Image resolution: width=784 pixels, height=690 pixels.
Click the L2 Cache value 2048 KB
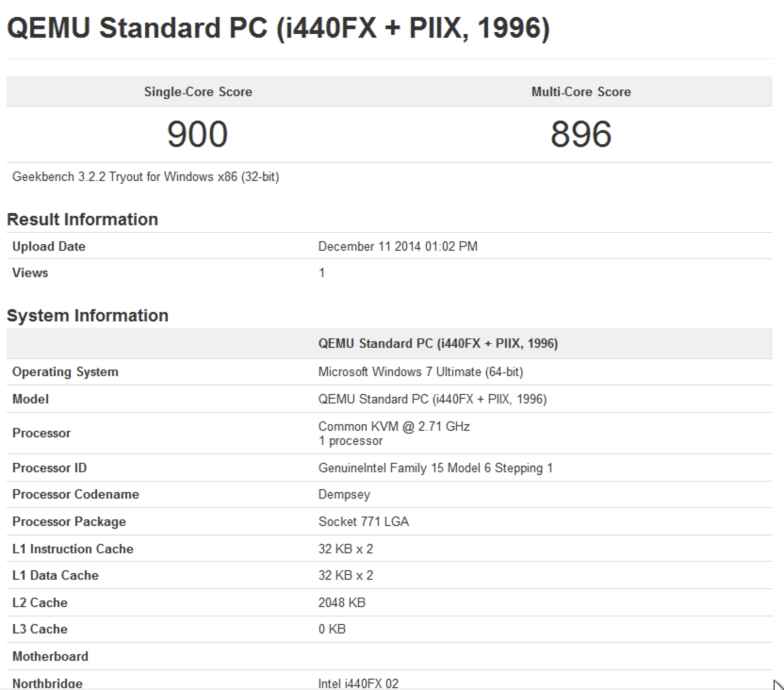[x=342, y=602]
